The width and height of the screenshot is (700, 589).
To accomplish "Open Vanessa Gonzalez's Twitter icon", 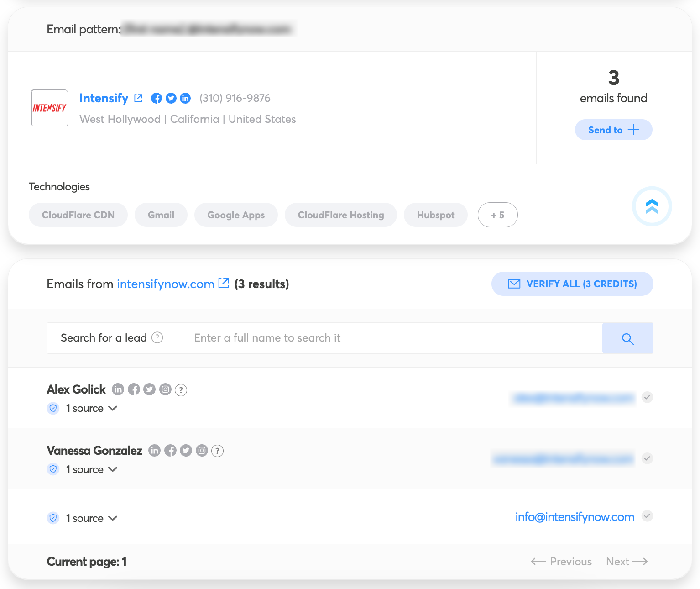I will pyautogui.click(x=186, y=450).
